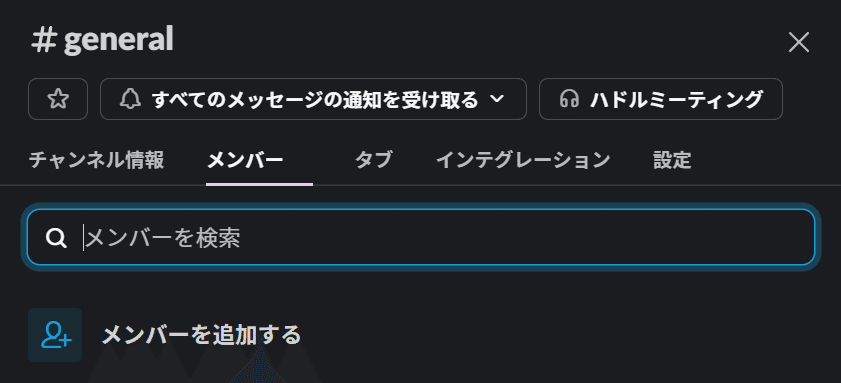Click the headphones icon for huddle
The height and width of the screenshot is (383, 841).
tap(569, 99)
